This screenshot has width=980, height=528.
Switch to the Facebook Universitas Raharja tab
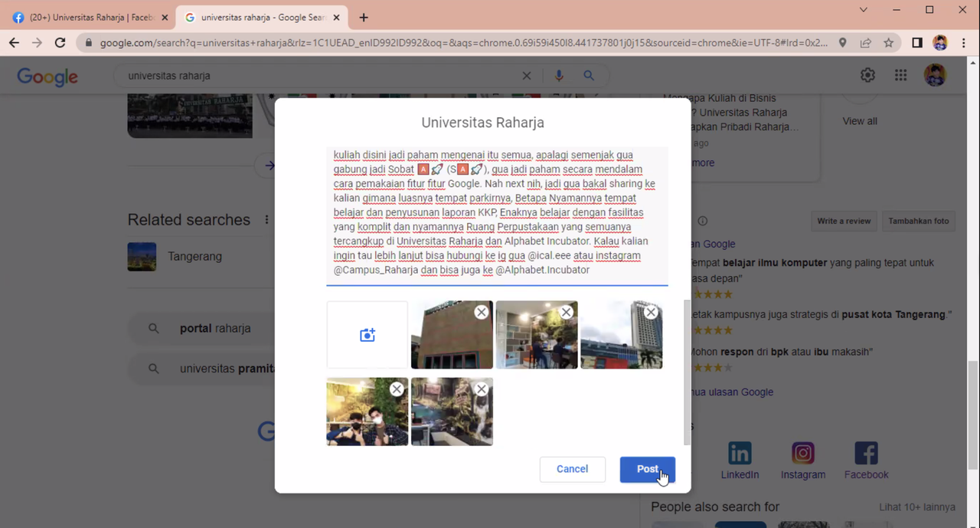click(90, 17)
